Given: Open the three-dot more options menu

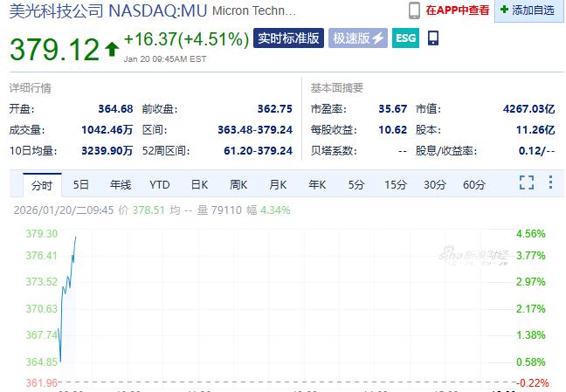Looking at the screenshot, I should point(550,182).
